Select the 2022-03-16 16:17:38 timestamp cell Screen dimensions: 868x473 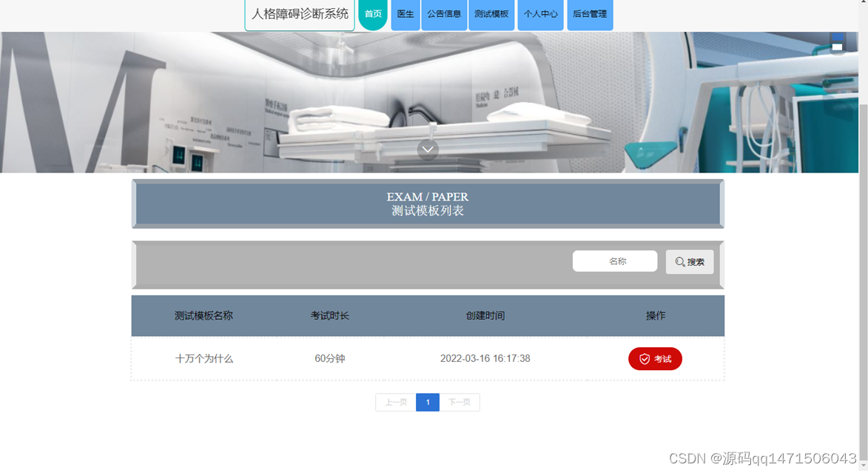click(x=485, y=359)
